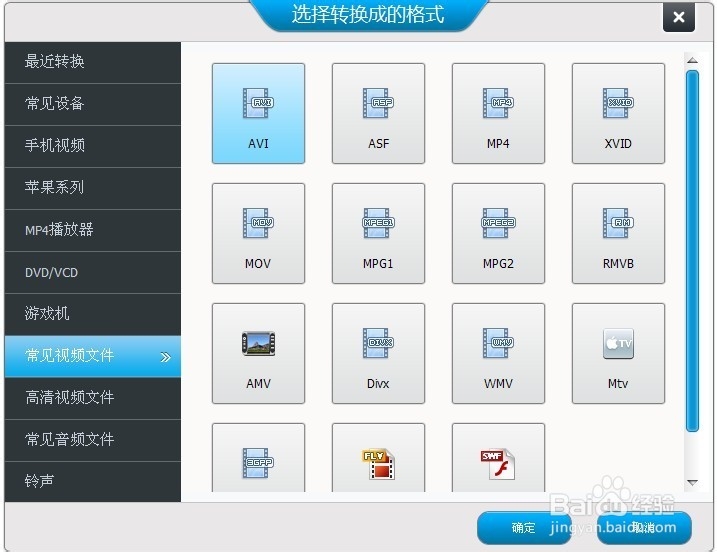Switch to 常见音频文件 category
The width and height of the screenshot is (717, 552).
(x=93, y=440)
